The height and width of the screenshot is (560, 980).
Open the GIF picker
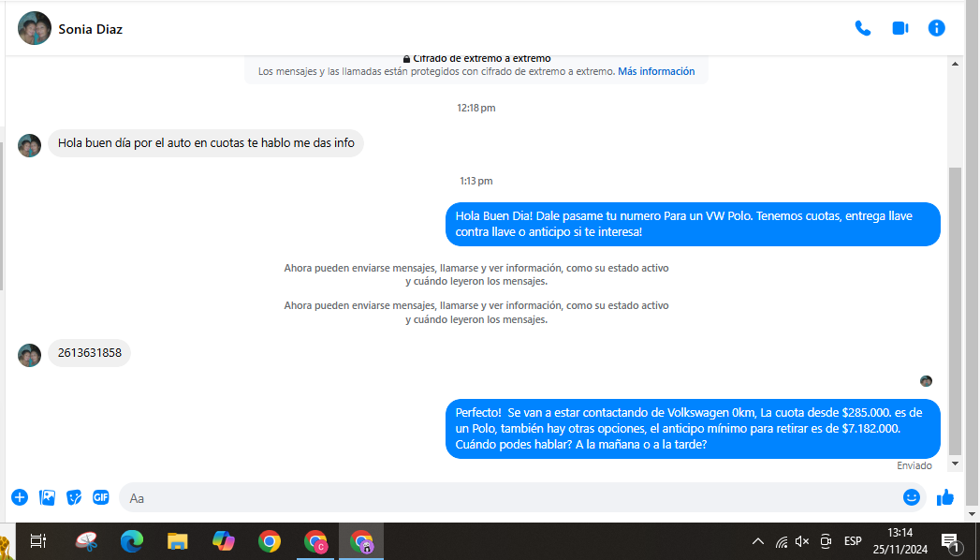pos(100,497)
